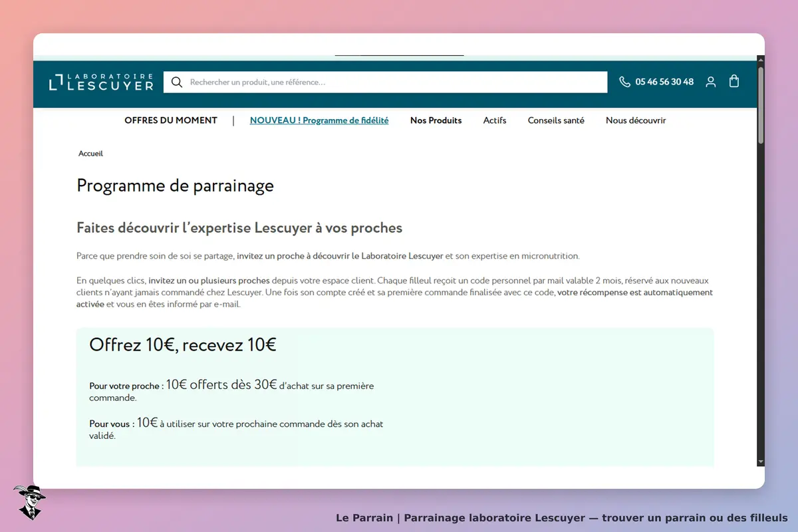Click the Programme de parrainage heading
This screenshot has height=532, width=798.
[176, 186]
